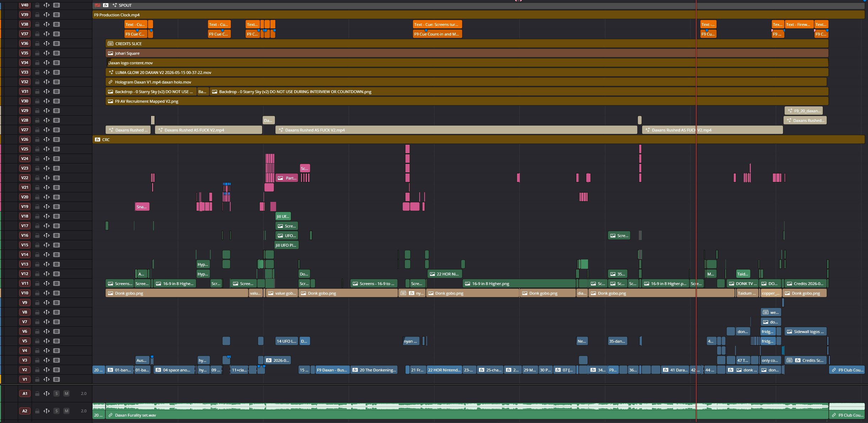Toggle auto track selector on V8
Image resolution: width=868 pixels, height=423 pixels.
coord(47,312)
